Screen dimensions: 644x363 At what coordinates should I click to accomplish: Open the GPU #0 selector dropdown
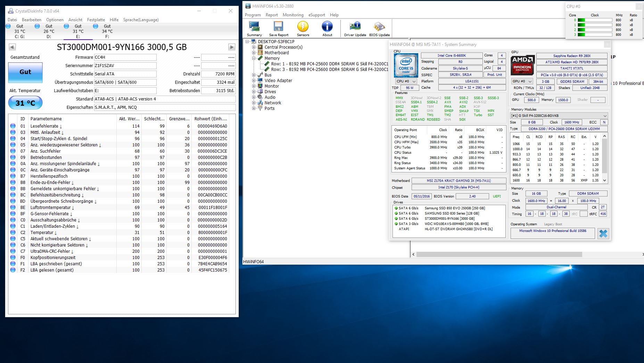coord(522,81)
